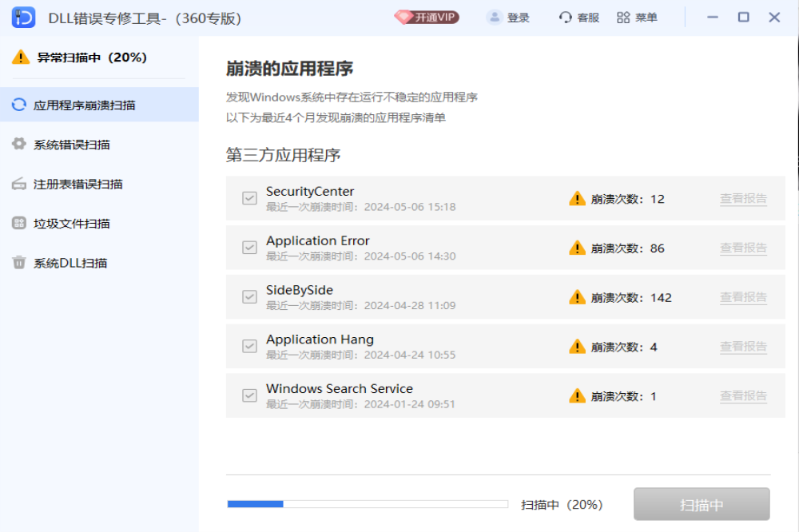Viewport: 799px width, 532px height.
Task: Click the 登录 account option
Action: point(508,17)
